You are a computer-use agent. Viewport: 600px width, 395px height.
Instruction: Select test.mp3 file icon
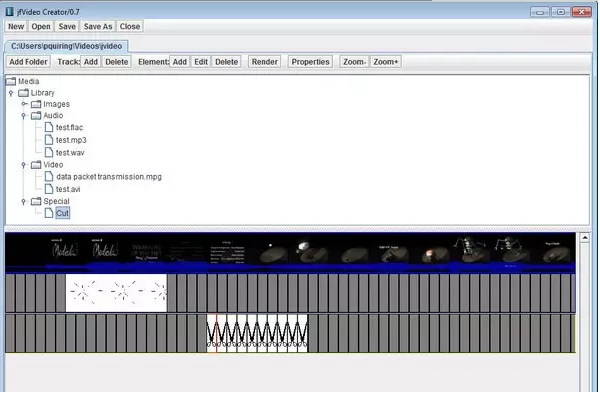49,140
